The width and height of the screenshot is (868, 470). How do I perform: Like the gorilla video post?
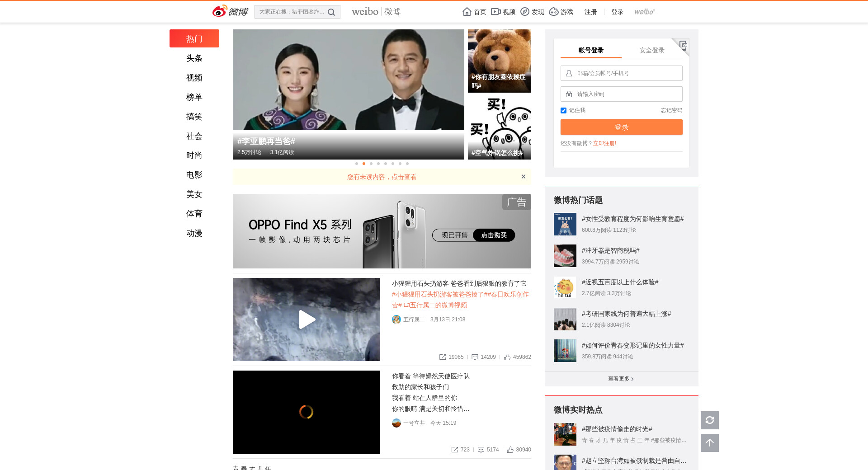(507, 357)
